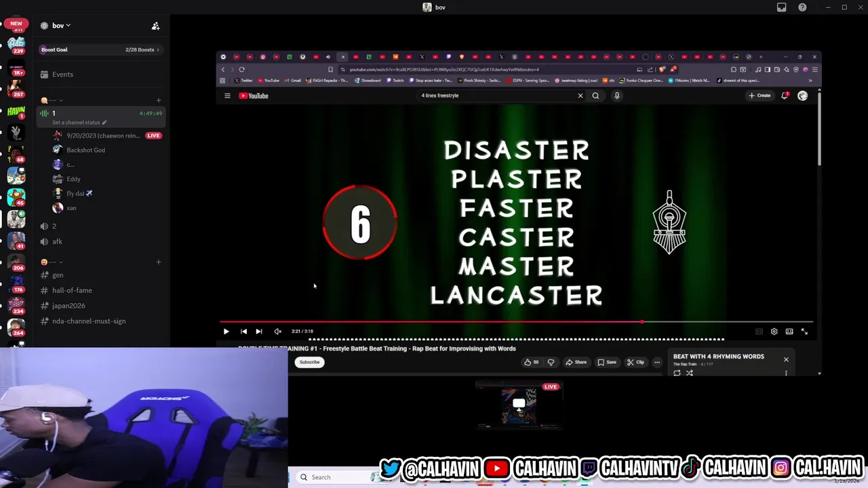868x488 pixels.
Task: Open YouTube player settings gear
Action: pos(774,331)
